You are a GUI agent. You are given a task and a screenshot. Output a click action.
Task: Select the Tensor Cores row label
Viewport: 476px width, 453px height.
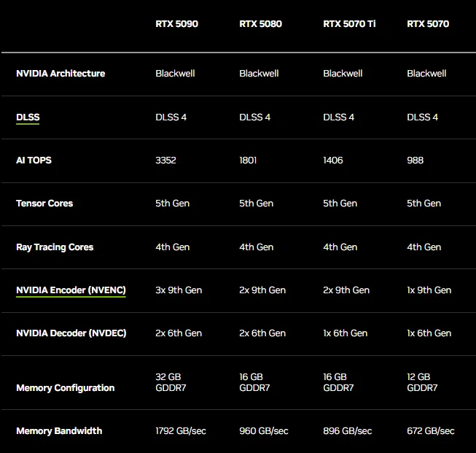click(x=44, y=203)
